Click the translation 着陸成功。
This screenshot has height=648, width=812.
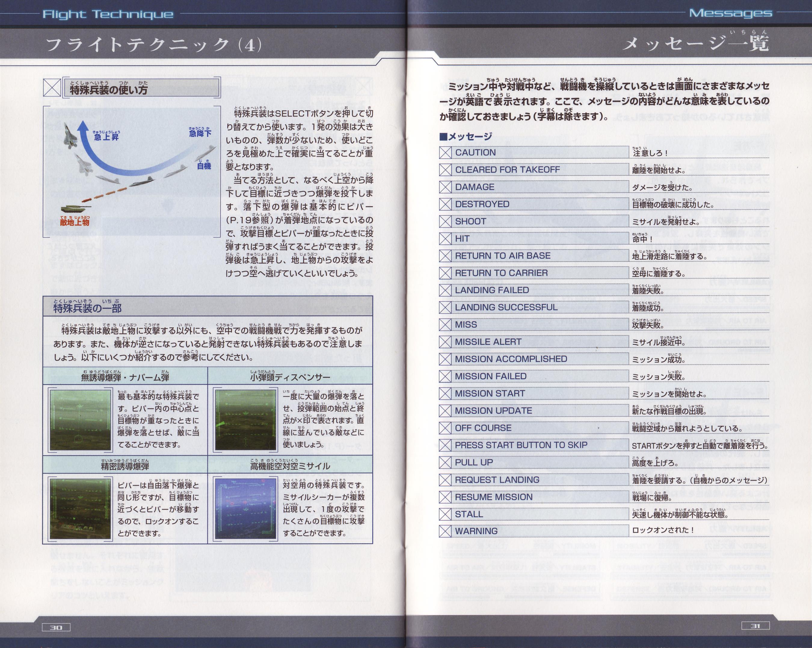(x=648, y=308)
